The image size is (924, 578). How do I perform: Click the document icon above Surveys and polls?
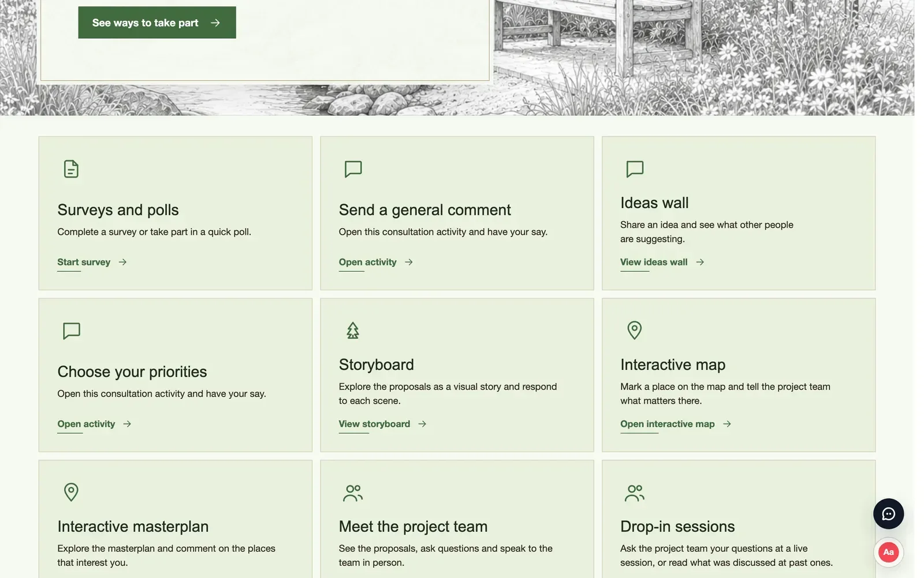tap(71, 169)
